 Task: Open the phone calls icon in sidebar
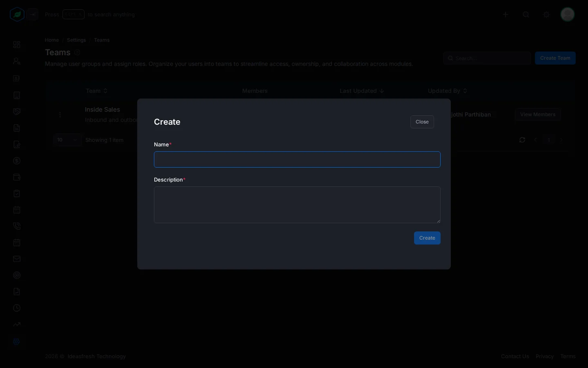click(x=17, y=226)
